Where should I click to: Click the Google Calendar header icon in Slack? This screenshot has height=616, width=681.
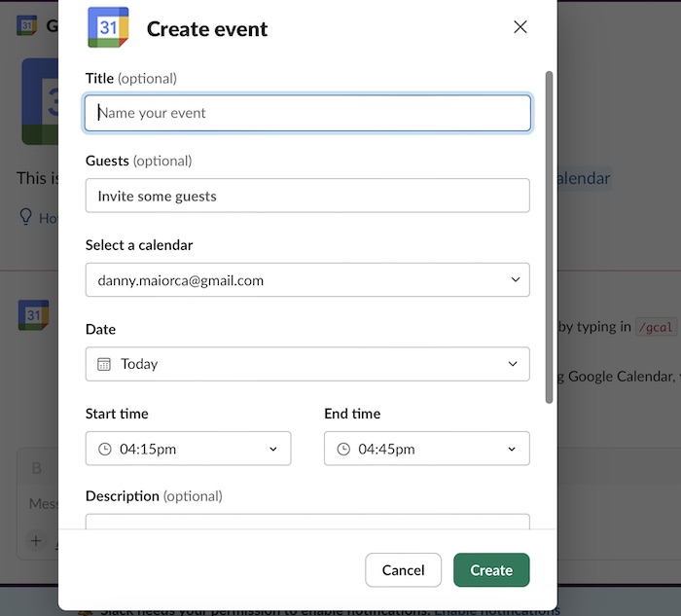(x=26, y=25)
